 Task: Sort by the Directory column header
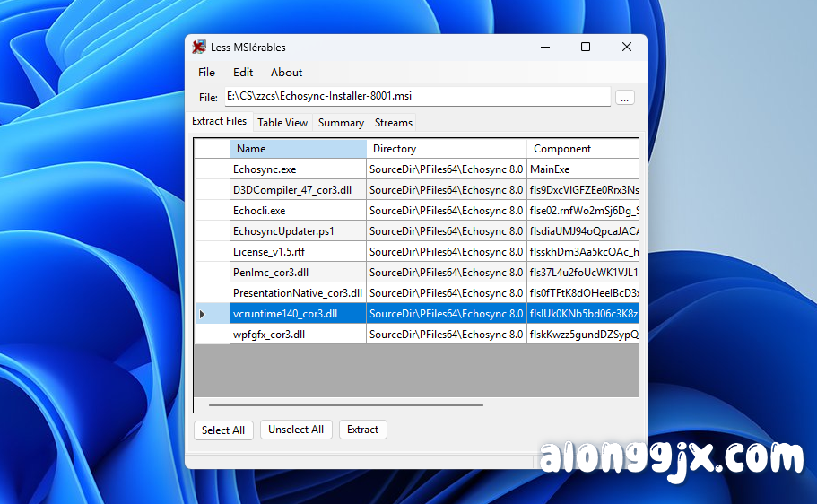(x=447, y=149)
